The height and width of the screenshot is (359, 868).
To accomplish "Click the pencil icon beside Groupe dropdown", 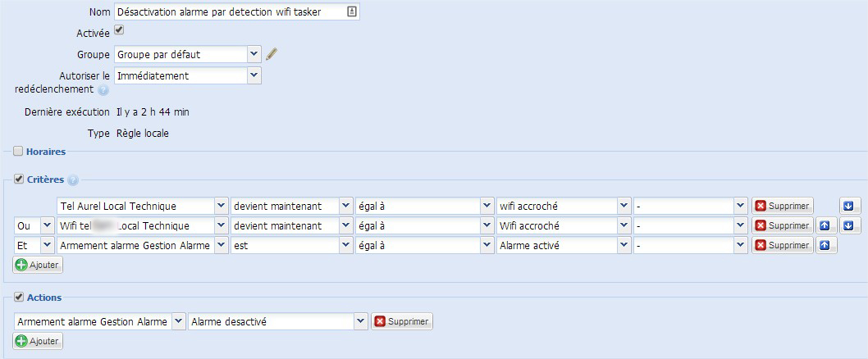I will coord(272,54).
